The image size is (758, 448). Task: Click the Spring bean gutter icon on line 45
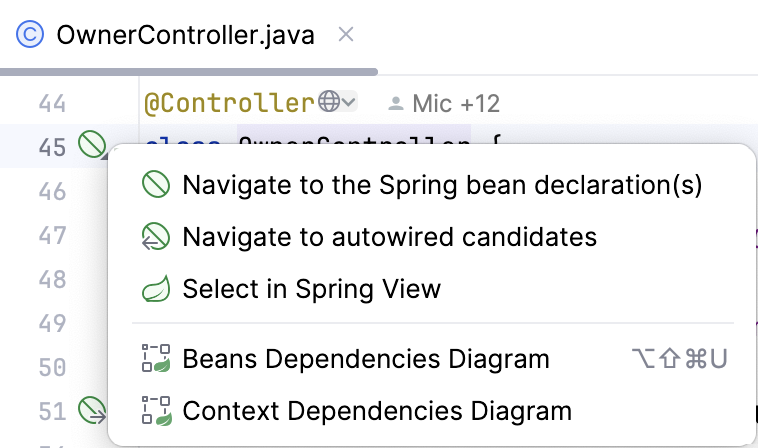[x=90, y=146]
